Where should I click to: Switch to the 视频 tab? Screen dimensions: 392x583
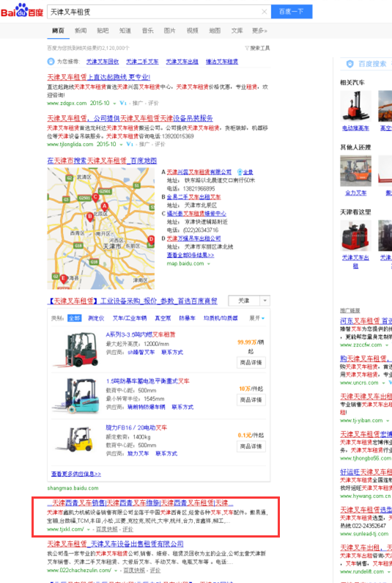click(192, 31)
